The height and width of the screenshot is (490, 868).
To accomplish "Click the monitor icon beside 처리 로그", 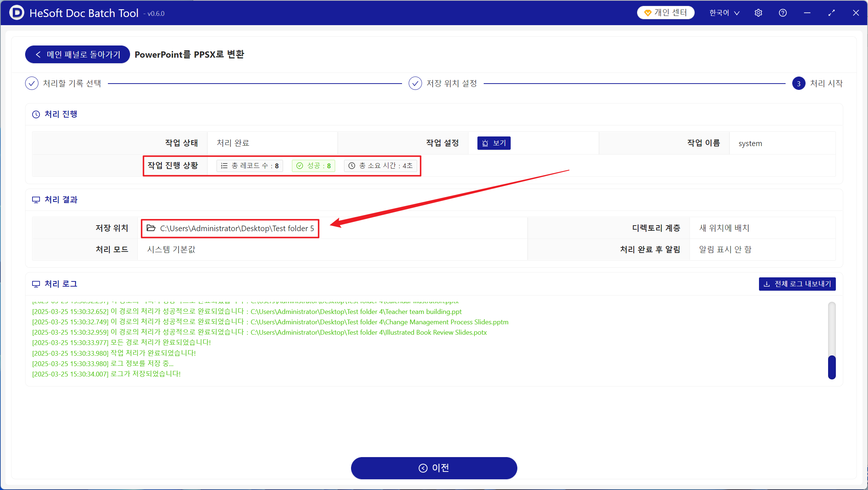I will coord(36,284).
